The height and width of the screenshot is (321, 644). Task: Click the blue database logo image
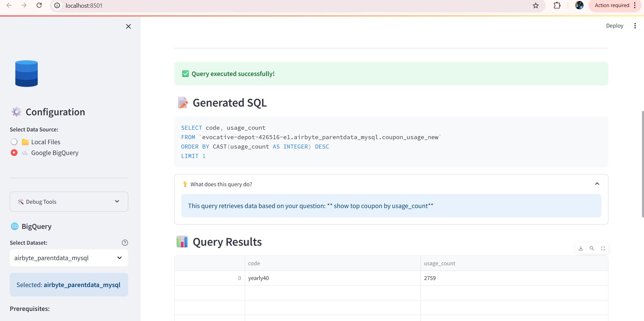27,74
